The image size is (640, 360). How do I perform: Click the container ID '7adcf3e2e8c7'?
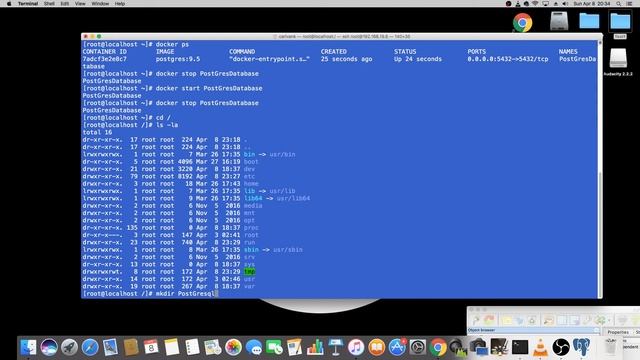104,59
